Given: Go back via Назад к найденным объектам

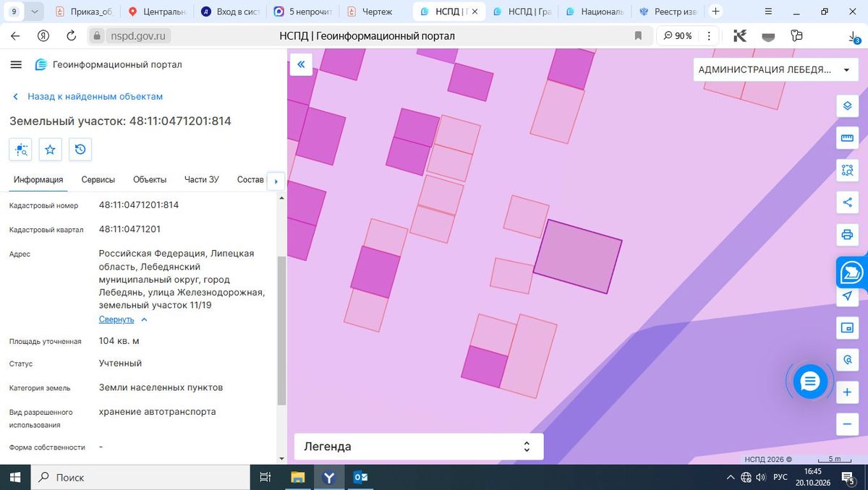Looking at the screenshot, I should [x=88, y=96].
